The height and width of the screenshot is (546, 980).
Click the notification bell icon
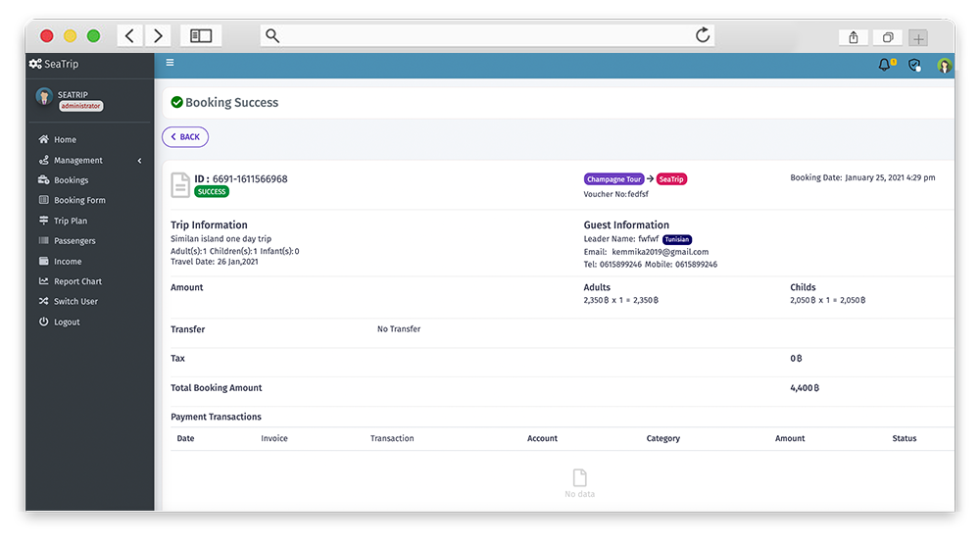884,65
